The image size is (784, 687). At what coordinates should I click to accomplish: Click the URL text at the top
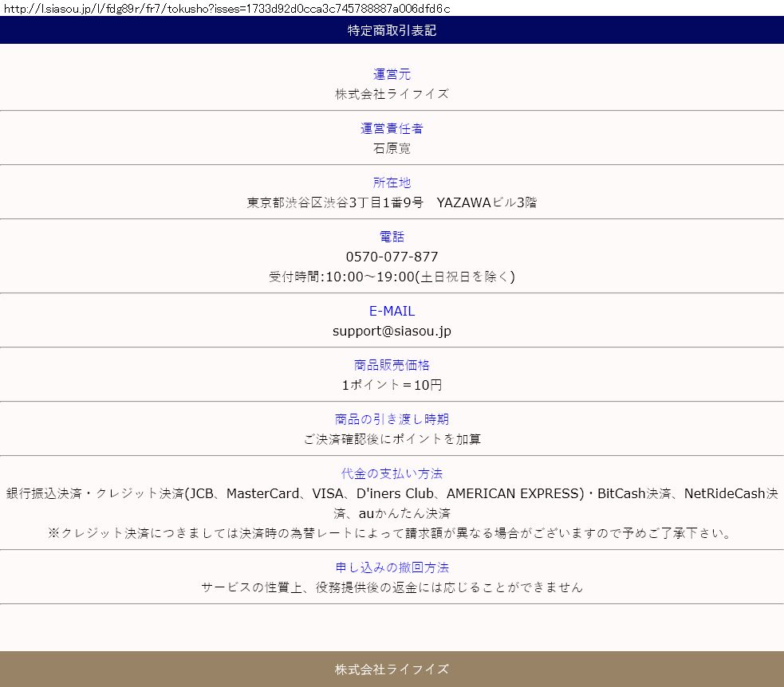pos(227,9)
